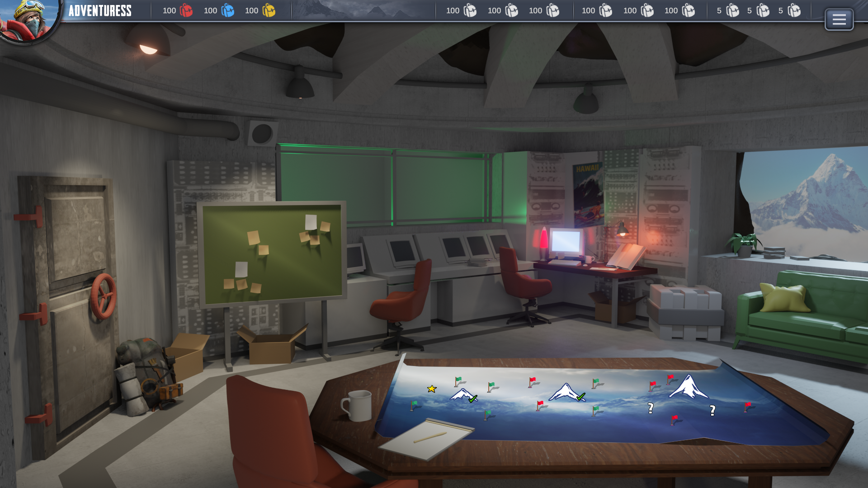Select the large unclimbed mountain on map
The height and width of the screenshot is (488, 868).
point(688,387)
